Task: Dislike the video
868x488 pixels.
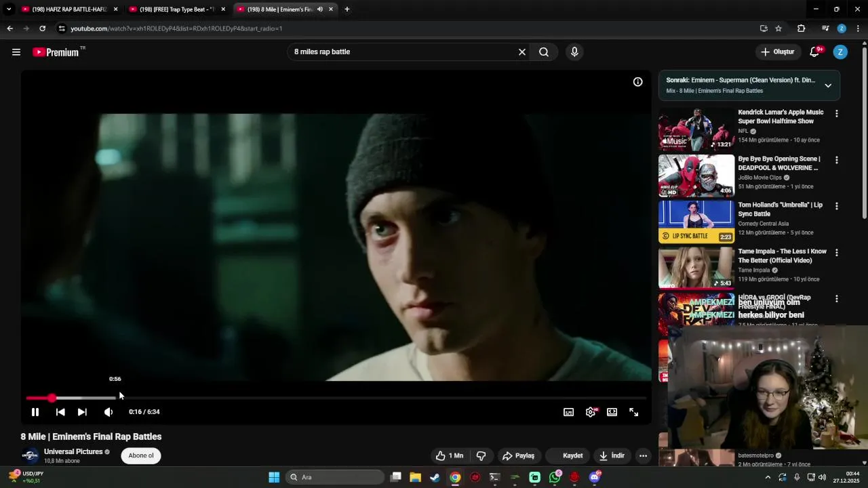Action: pyautogui.click(x=481, y=455)
